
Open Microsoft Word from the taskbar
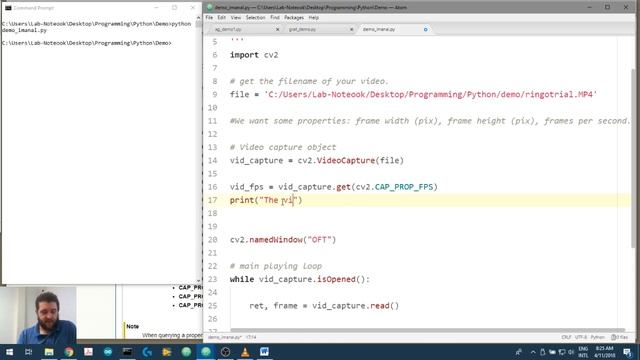click(x=264, y=352)
